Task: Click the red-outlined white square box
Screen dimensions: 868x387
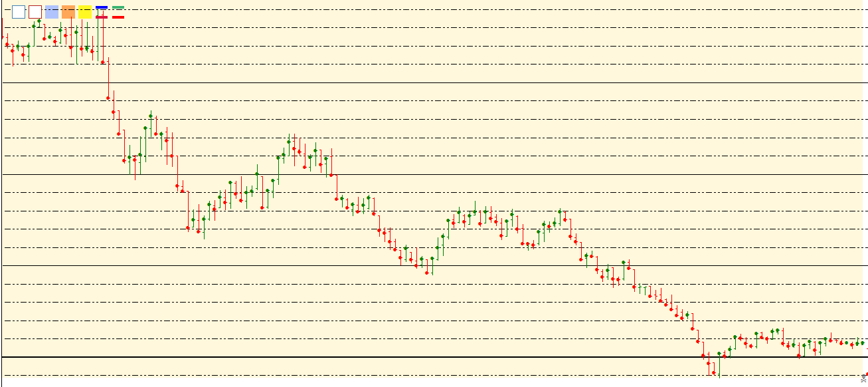Action: 35,12
